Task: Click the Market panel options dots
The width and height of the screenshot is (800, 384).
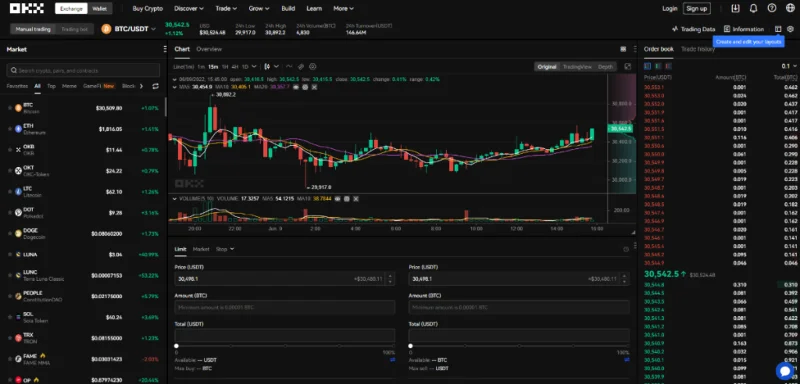Action: (164, 49)
